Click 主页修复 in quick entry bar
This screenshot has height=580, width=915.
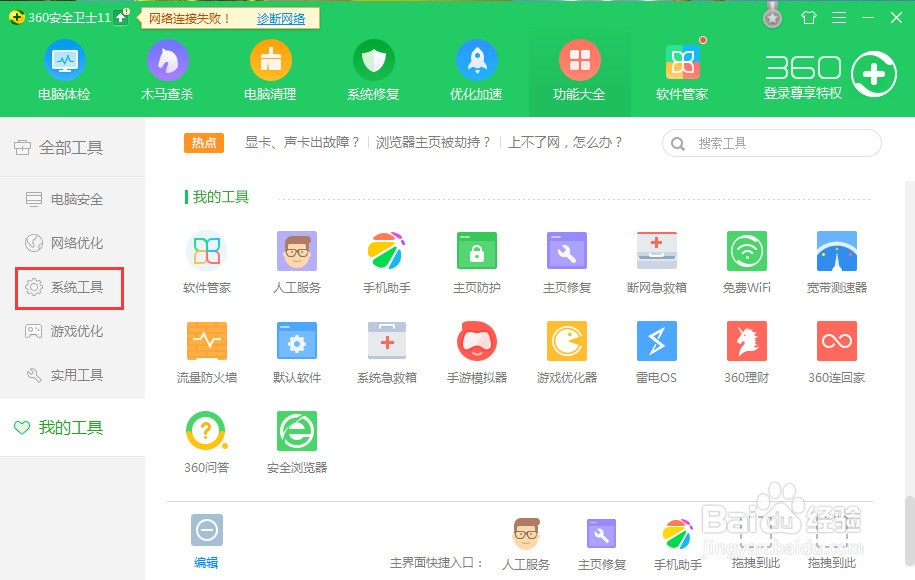pos(602,545)
